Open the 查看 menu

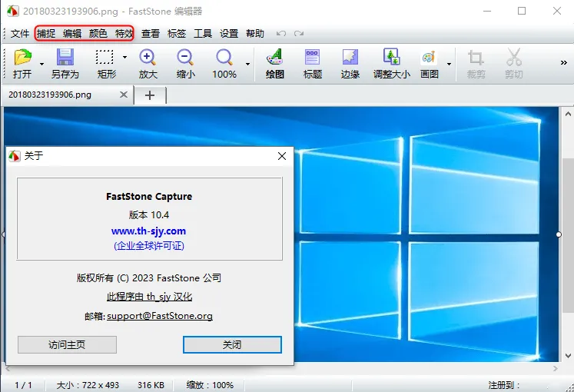pyautogui.click(x=151, y=34)
